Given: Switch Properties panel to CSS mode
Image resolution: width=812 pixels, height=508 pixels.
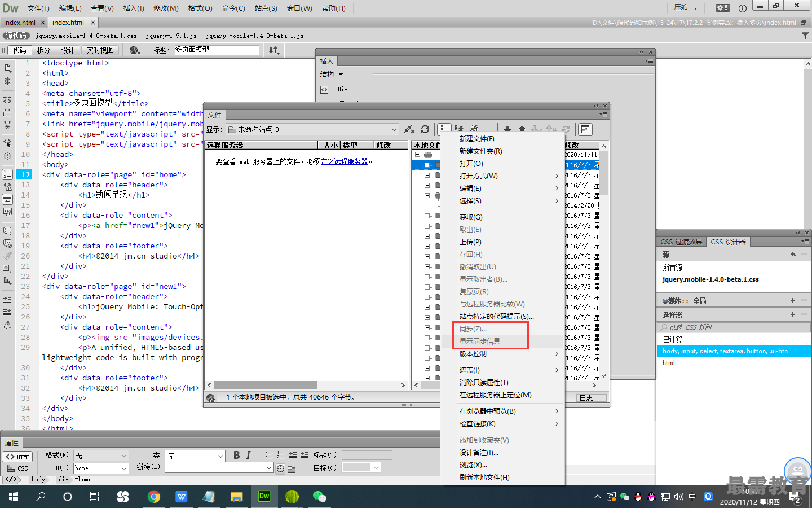Looking at the screenshot, I should point(17,468).
